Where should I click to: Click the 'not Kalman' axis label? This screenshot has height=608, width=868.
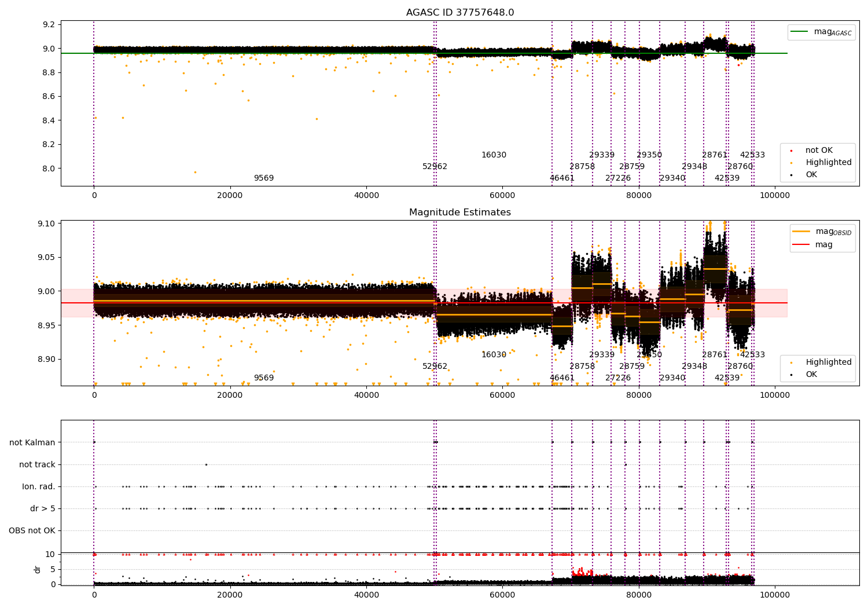tap(32, 443)
